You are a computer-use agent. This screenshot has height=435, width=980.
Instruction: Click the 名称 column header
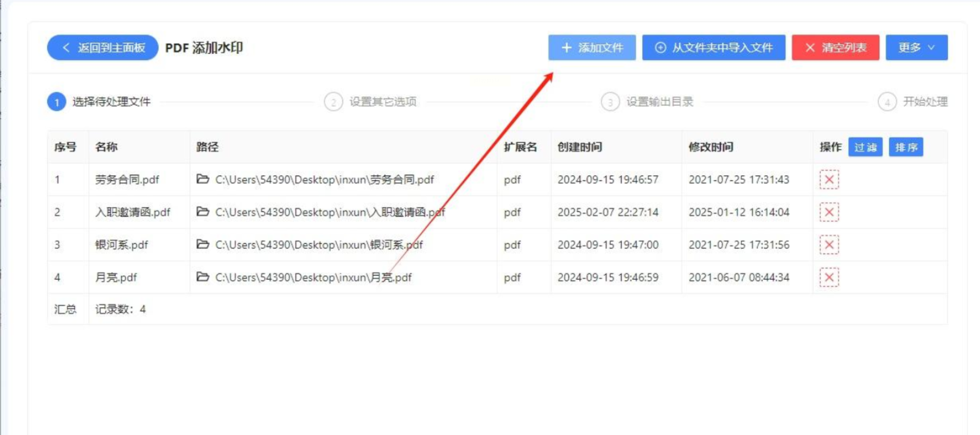coord(106,147)
